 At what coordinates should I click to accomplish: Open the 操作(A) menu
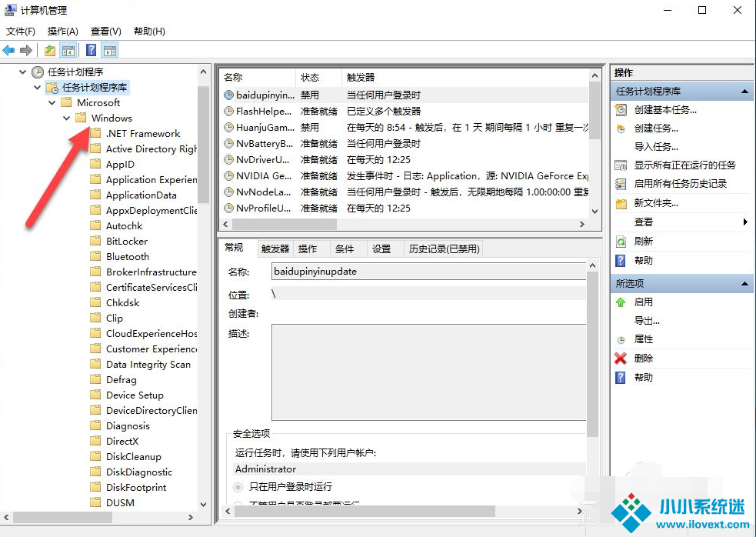tap(62, 32)
